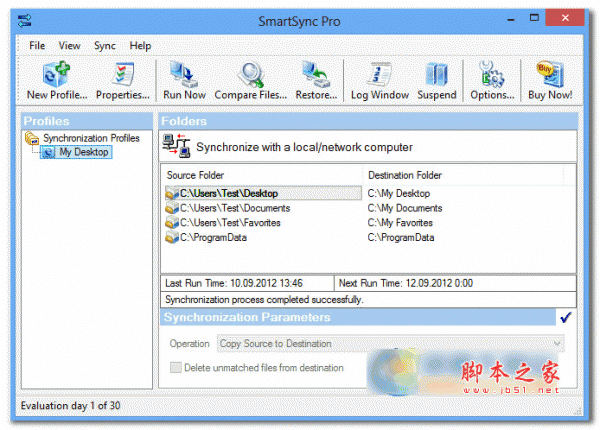Image resolution: width=600 pixels, height=430 pixels.
Task: Click destination folder C:\ProgramData
Action: pyautogui.click(x=401, y=238)
